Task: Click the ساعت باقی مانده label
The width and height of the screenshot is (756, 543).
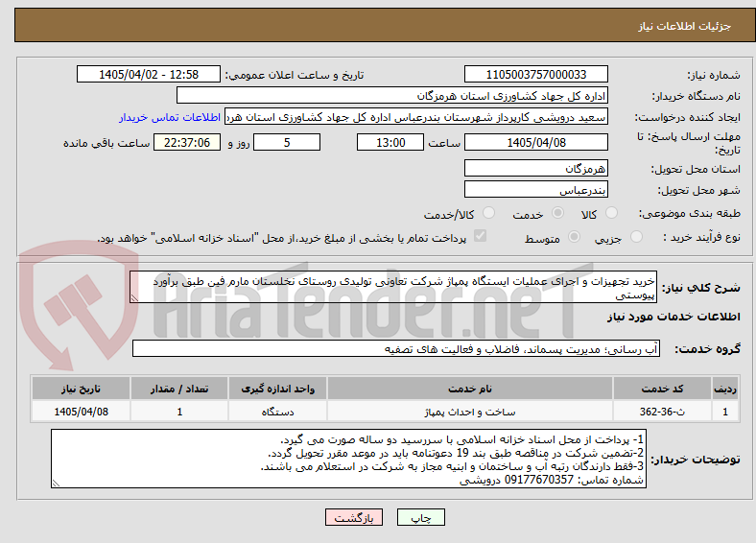Action: (106, 143)
